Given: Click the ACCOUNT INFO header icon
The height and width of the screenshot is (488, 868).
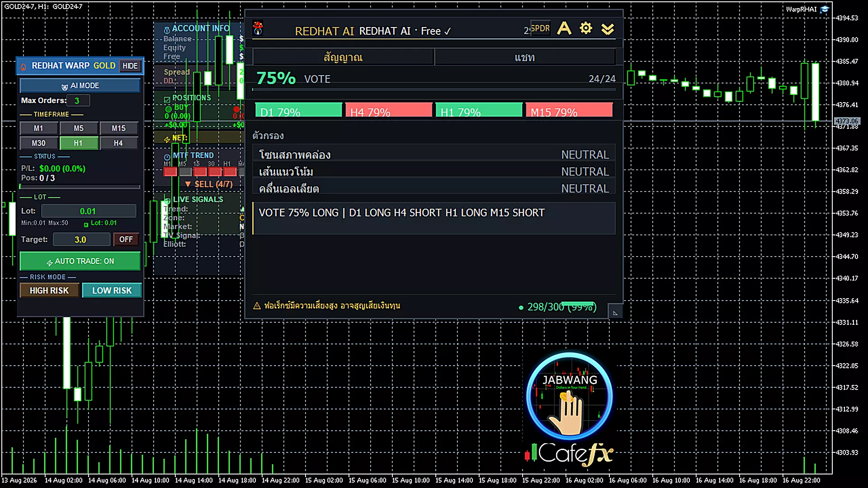Looking at the screenshot, I should pyautogui.click(x=167, y=30).
